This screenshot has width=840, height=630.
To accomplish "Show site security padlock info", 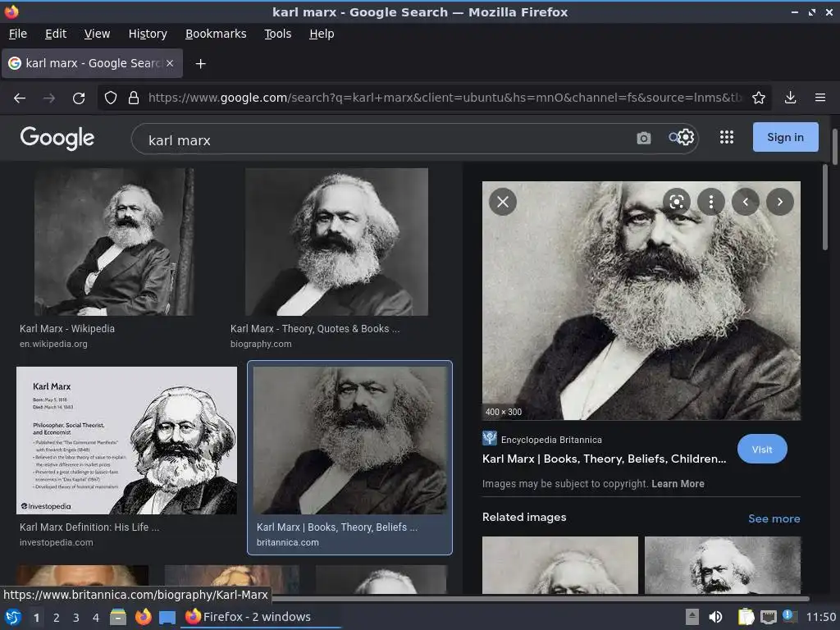I will [x=134, y=98].
